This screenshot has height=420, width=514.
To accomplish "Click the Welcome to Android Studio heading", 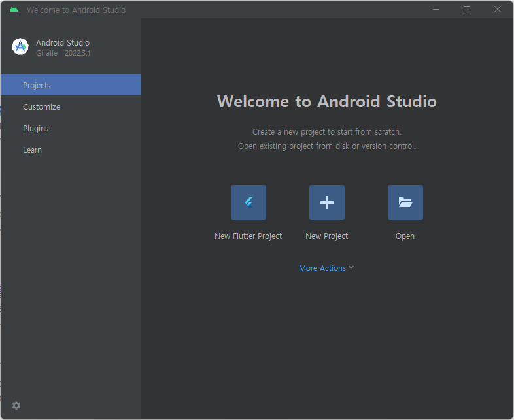I will click(327, 101).
